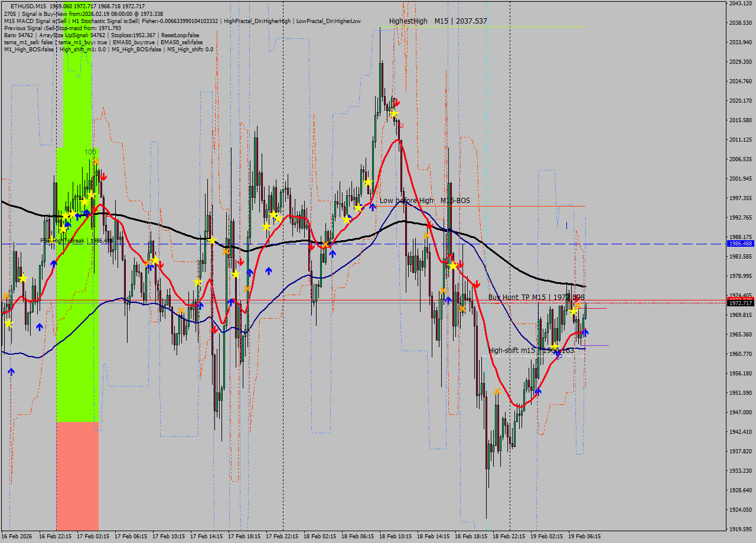Image resolution: width=756 pixels, height=543 pixels.
Task: Click the Low before High M15-BOS annotation
Action: [x=424, y=201]
